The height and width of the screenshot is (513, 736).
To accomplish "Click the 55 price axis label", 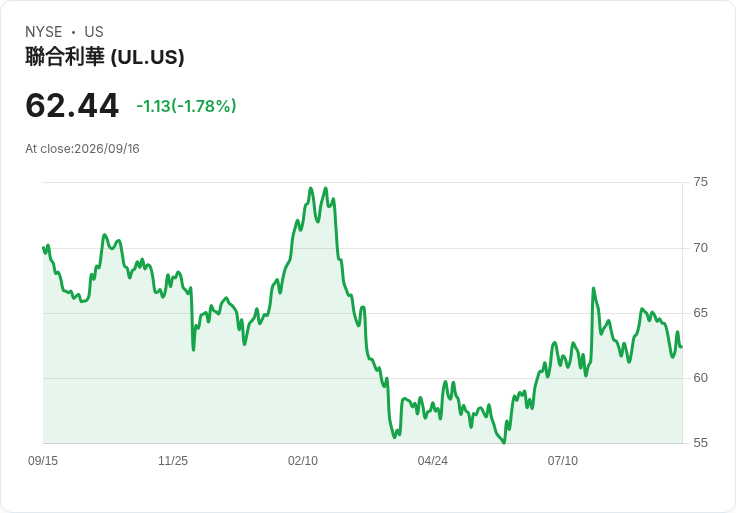I will [700, 443].
